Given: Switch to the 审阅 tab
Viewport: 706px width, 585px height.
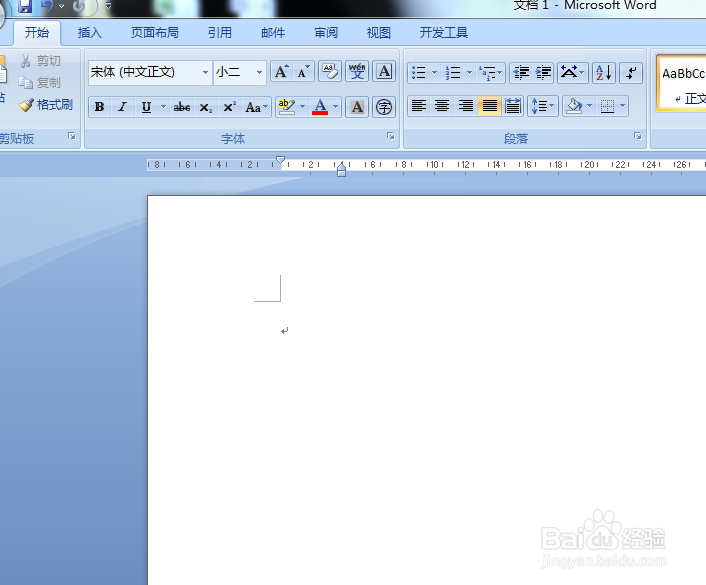Looking at the screenshot, I should [x=326, y=33].
